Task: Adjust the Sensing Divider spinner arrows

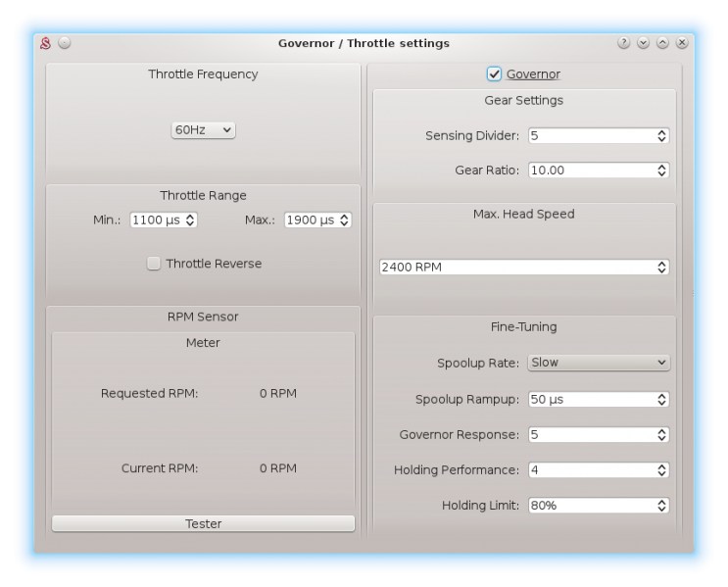Action: pyautogui.click(x=662, y=136)
